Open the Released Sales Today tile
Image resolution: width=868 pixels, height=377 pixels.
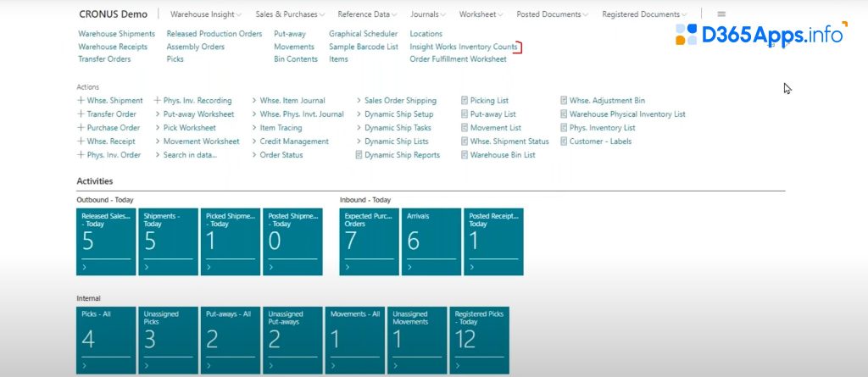[x=106, y=242]
